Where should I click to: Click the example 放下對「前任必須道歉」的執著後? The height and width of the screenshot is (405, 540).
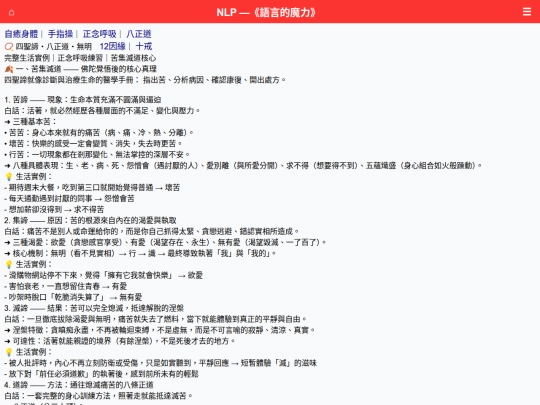click(102, 374)
